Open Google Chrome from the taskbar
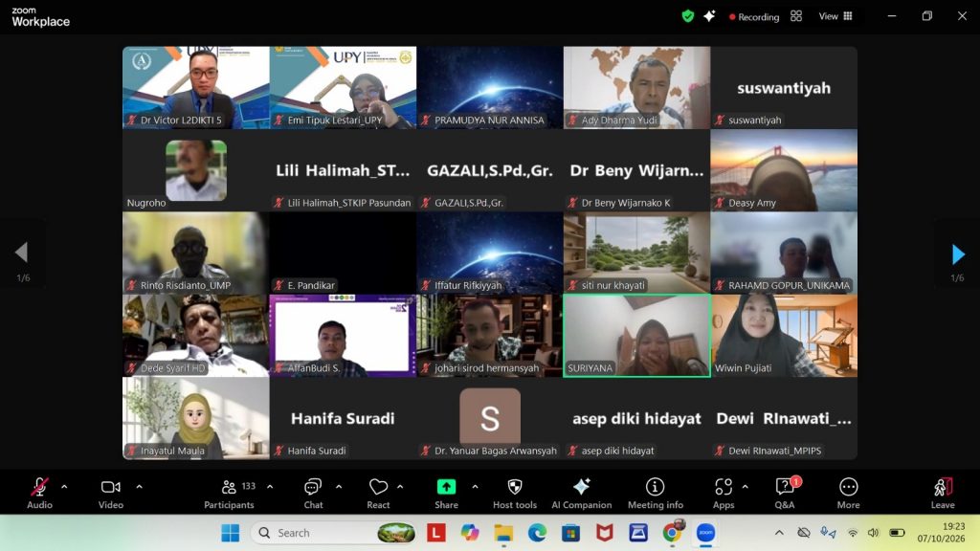 pyautogui.click(x=673, y=533)
